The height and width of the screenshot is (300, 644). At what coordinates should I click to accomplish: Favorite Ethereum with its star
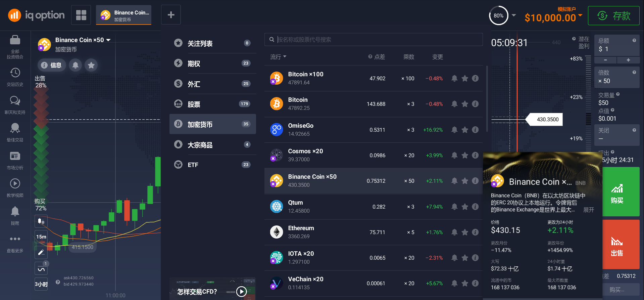pyautogui.click(x=465, y=232)
